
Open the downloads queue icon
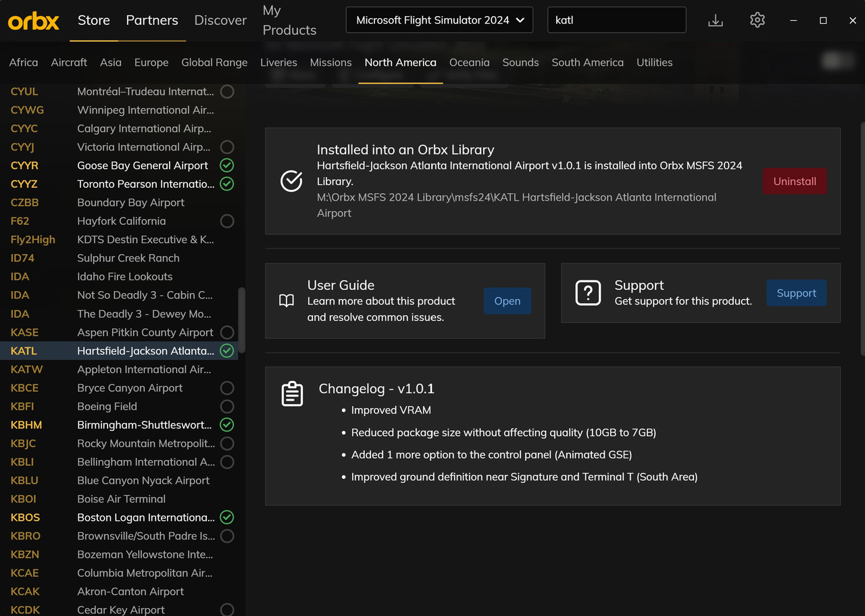coord(716,20)
